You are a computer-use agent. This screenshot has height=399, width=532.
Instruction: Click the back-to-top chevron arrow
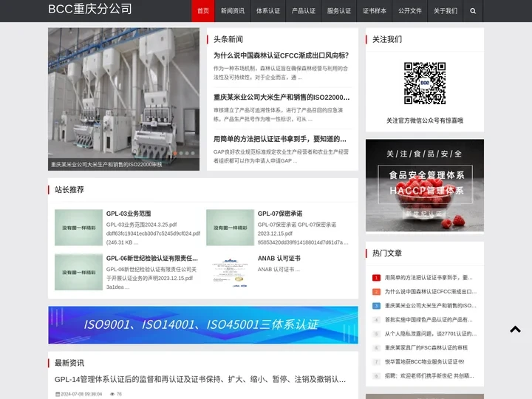coord(516,329)
